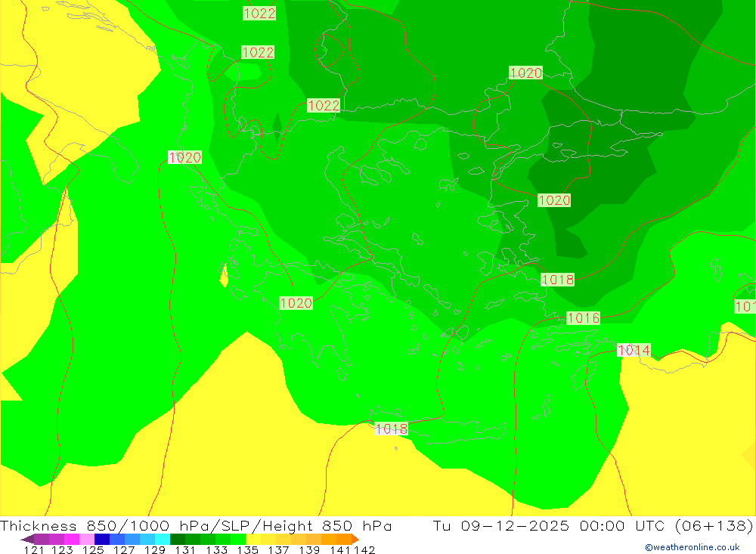Click the 1014 isobar label
Image resolution: width=756 pixels, height=554 pixels.
click(634, 350)
